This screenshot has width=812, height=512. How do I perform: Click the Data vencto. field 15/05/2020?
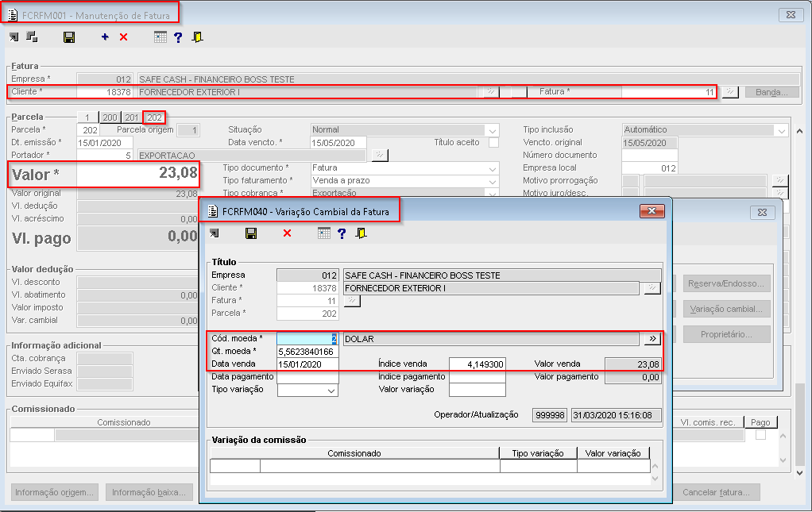[x=338, y=143]
